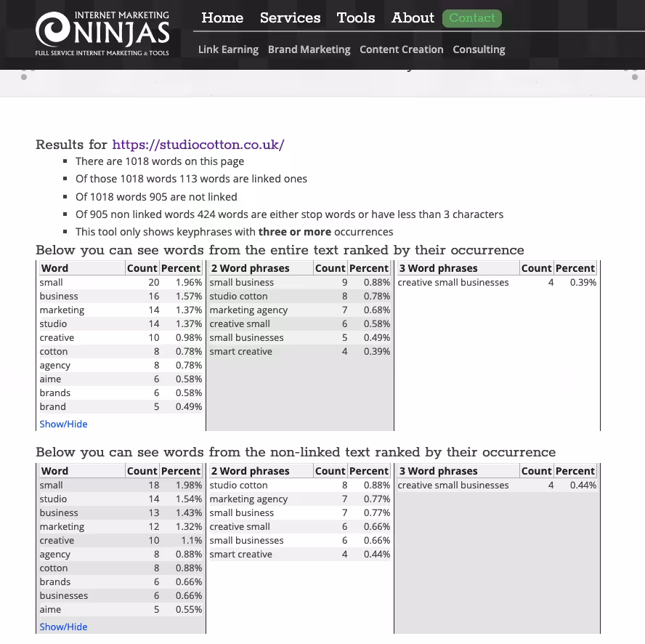
Task: Click 'studio' row with 1.37% percent
Action: pyautogui.click(x=121, y=323)
